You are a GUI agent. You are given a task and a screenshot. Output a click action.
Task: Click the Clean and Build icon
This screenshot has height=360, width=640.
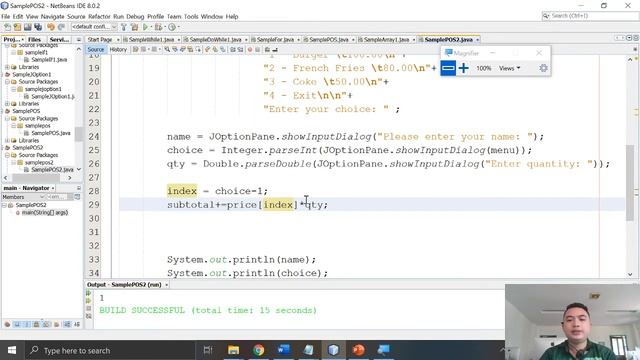click(x=134, y=27)
